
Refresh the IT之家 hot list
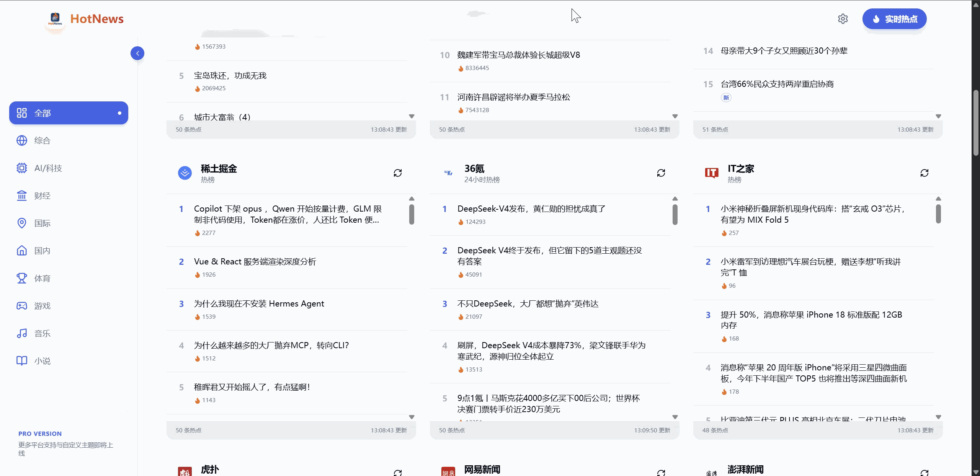point(924,173)
